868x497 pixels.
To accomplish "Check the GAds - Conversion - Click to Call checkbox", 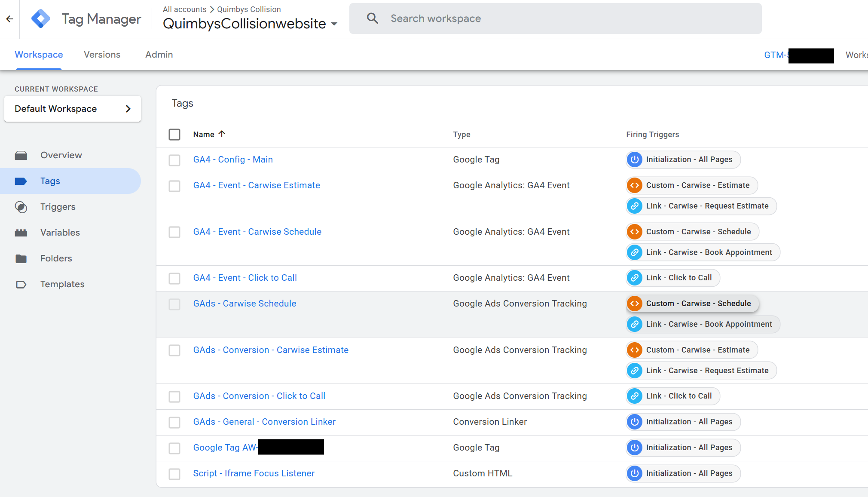I will click(174, 397).
